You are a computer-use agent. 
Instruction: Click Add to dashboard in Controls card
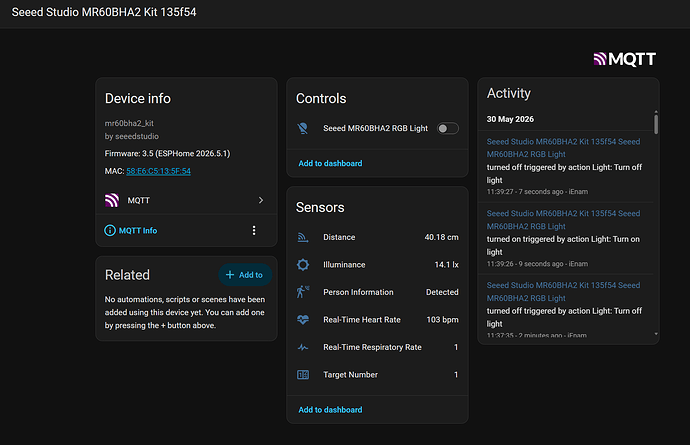[x=330, y=163]
